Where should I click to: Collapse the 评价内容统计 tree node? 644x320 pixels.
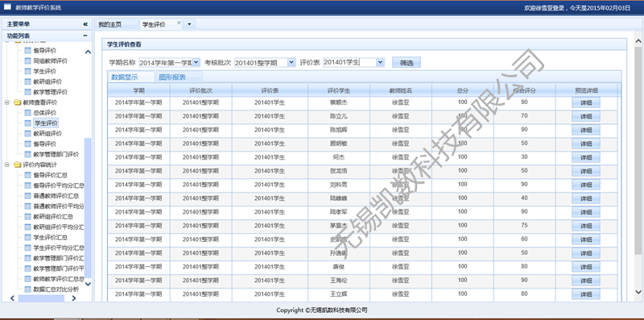click(x=7, y=165)
